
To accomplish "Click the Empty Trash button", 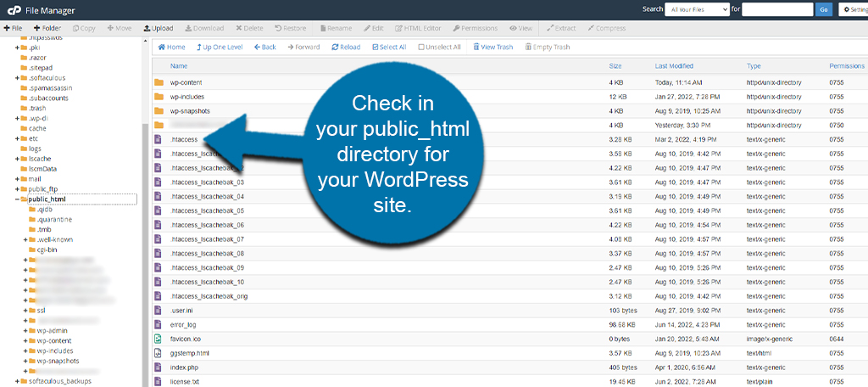I will pos(548,48).
